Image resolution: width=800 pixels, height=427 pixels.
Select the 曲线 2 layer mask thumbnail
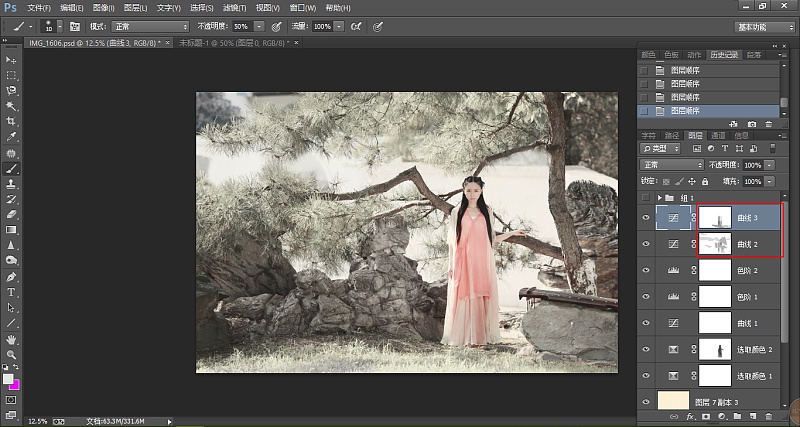[714, 244]
